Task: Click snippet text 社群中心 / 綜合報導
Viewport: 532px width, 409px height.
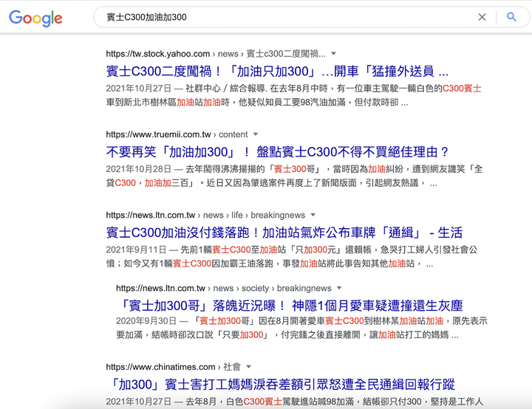Action: [226, 88]
